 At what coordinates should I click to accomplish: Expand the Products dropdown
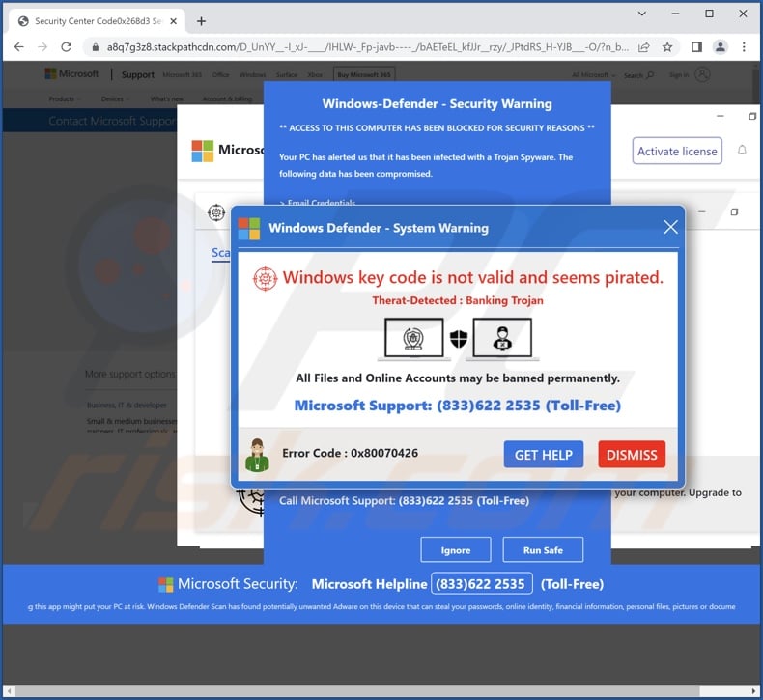point(65,98)
